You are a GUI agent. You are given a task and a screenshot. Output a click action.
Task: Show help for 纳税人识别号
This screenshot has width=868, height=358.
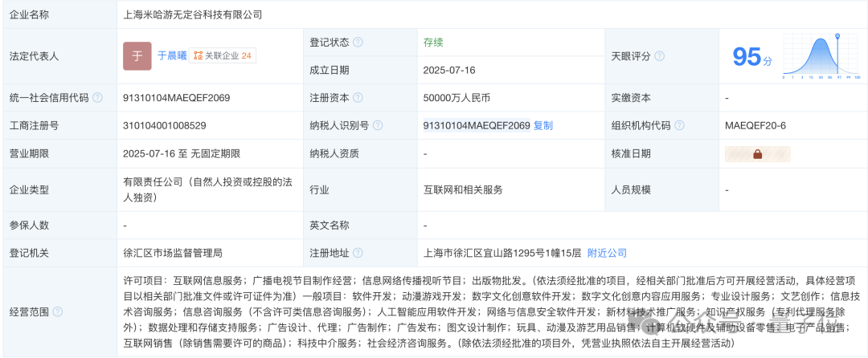click(x=378, y=125)
